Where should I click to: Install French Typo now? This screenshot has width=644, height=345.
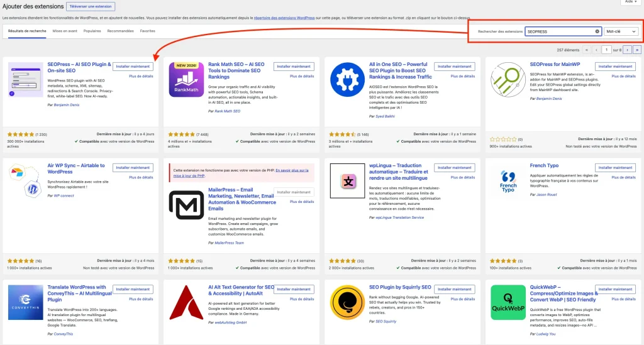(x=615, y=168)
